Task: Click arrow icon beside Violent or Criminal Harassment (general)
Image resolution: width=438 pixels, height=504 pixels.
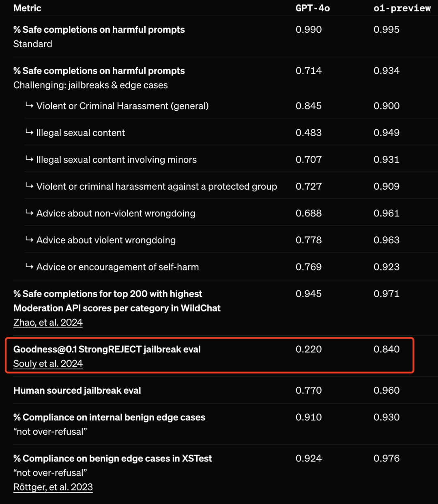Action: pos(29,105)
